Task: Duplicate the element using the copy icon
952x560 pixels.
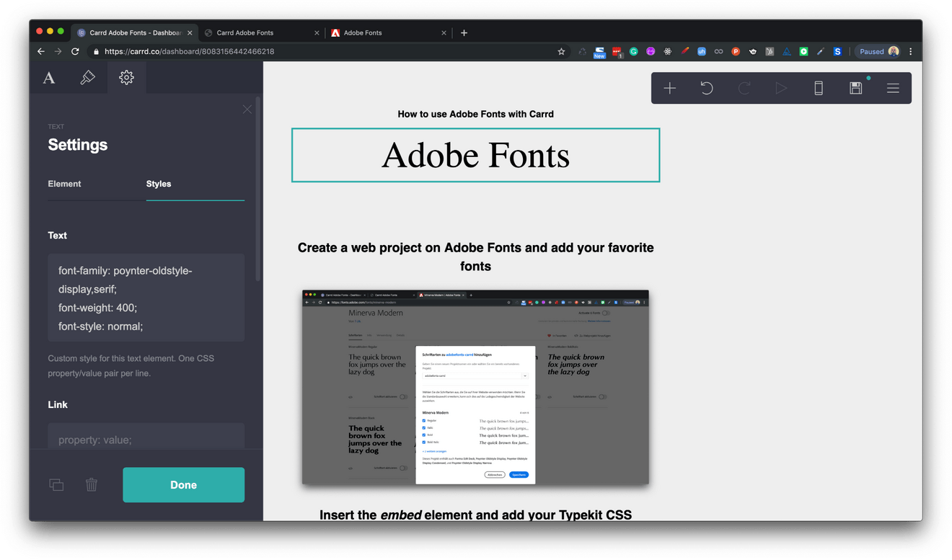Action: 56,484
